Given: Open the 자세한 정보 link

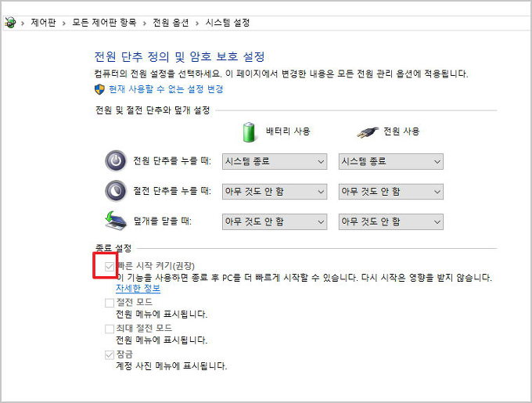Looking at the screenshot, I should click(x=138, y=289).
